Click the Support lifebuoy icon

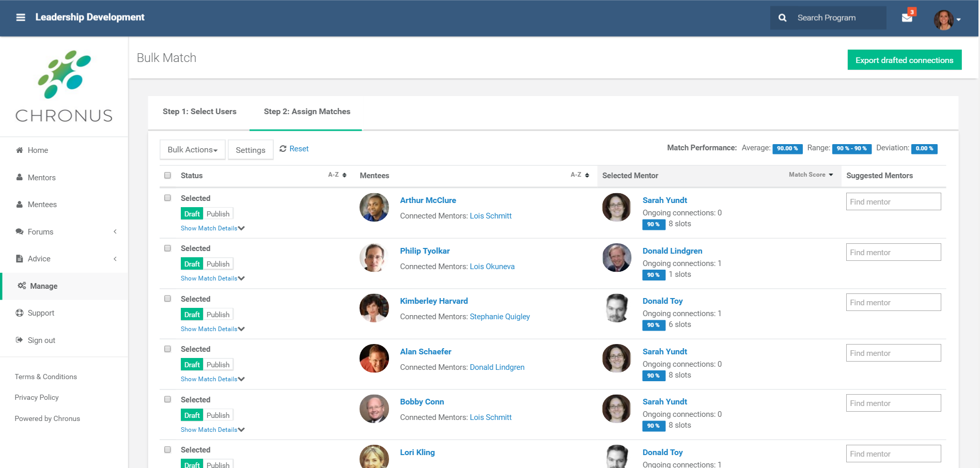[x=20, y=313]
